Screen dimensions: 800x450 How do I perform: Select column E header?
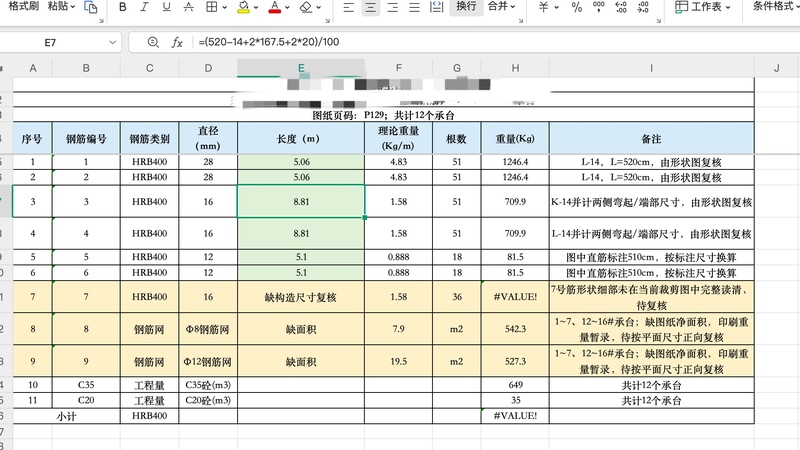point(301,68)
